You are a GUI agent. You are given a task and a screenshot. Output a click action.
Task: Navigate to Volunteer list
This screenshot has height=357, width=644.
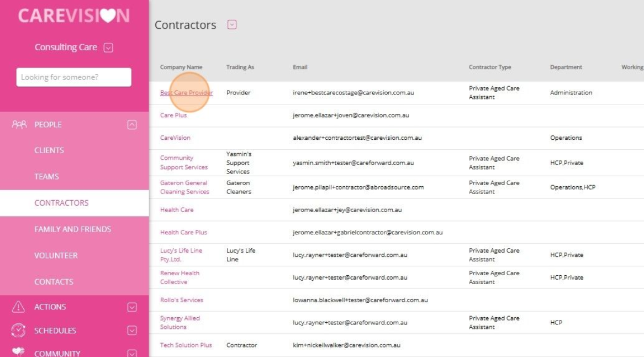56,255
